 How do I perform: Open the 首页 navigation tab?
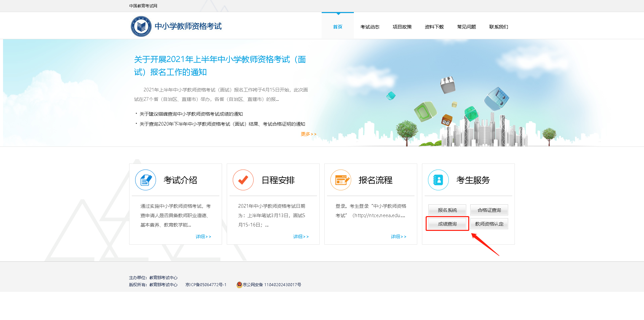pyautogui.click(x=338, y=27)
